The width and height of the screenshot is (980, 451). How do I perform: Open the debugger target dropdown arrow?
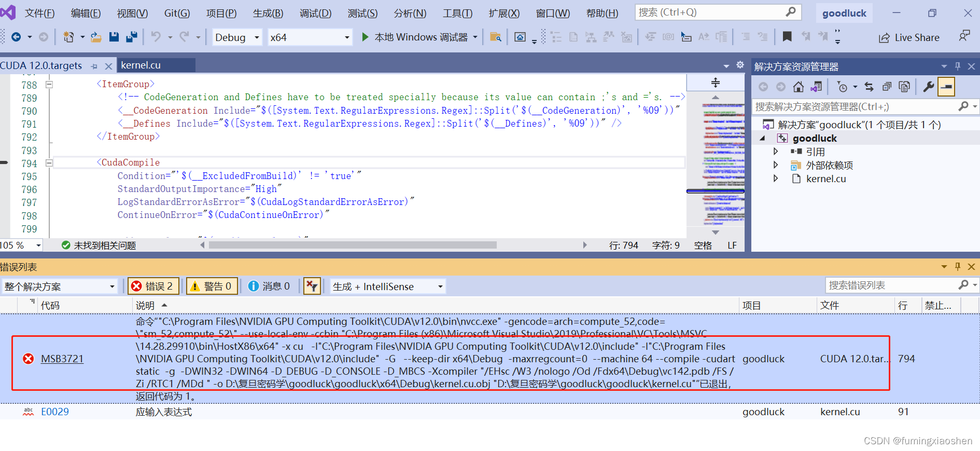coord(475,37)
